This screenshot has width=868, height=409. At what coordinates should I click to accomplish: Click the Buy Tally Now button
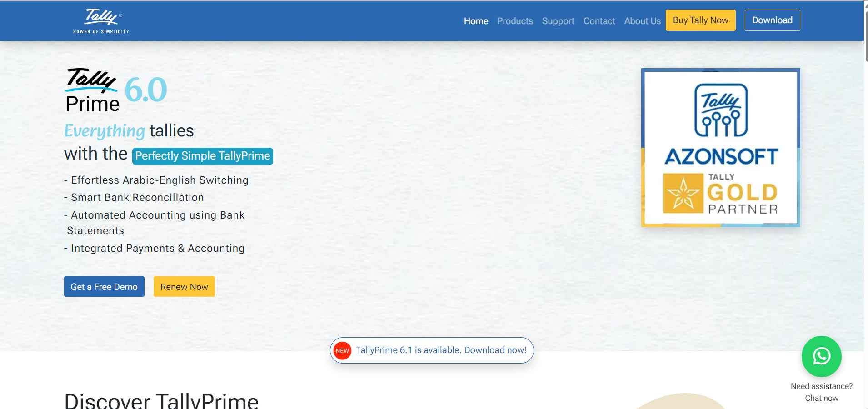(x=700, y=20)
